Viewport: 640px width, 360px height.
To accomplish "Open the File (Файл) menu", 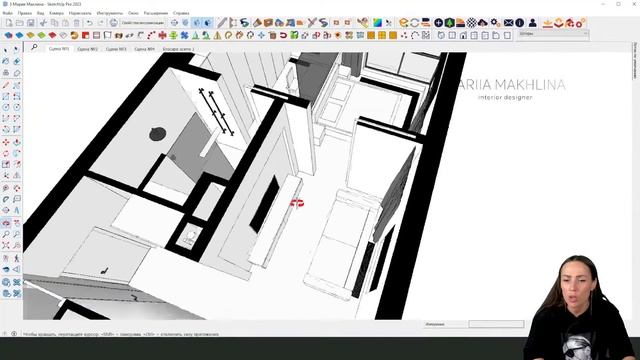I will [7, 13].
